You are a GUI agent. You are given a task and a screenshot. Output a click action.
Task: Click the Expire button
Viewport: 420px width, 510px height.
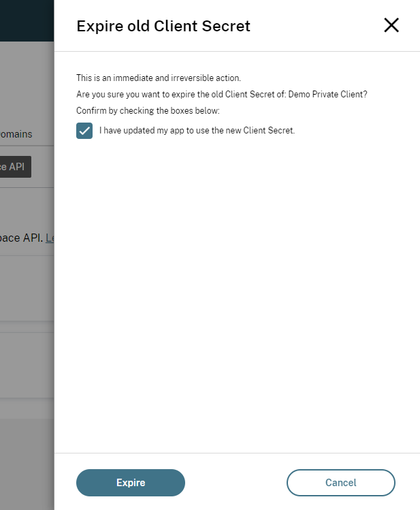click(x=131, y=483)
